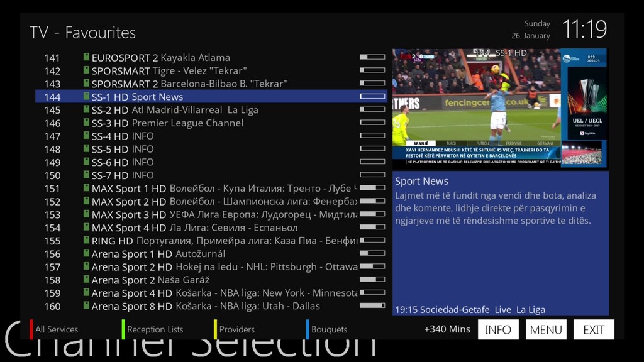
Task: Click the green service icon for channel 141 EUROSPORT 2
Action: pos(86,57)
